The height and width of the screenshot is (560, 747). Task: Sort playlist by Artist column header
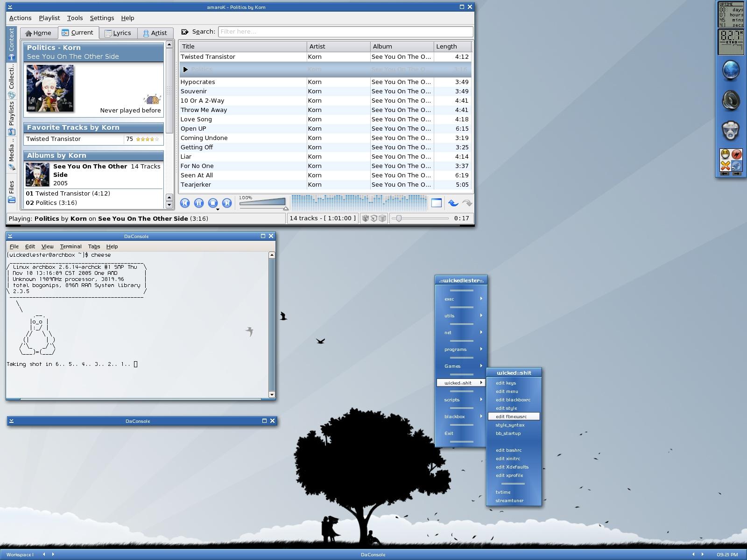[x=338, y=47]
